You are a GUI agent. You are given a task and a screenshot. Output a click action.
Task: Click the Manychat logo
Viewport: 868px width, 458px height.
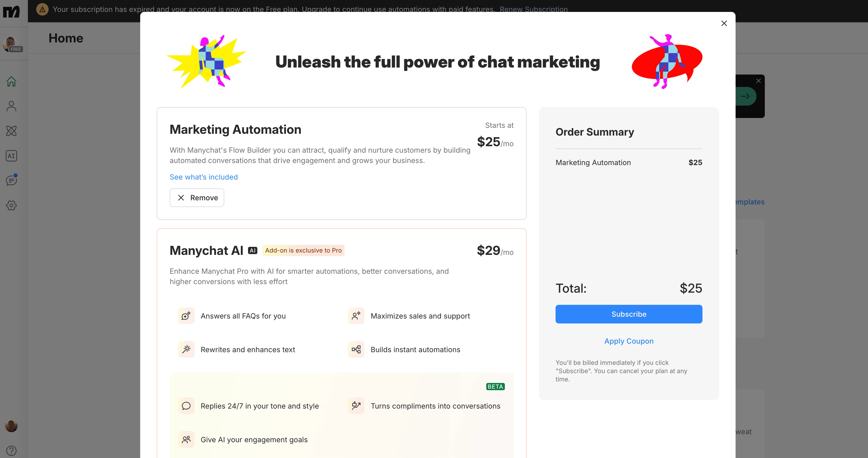tap(11, 12)
